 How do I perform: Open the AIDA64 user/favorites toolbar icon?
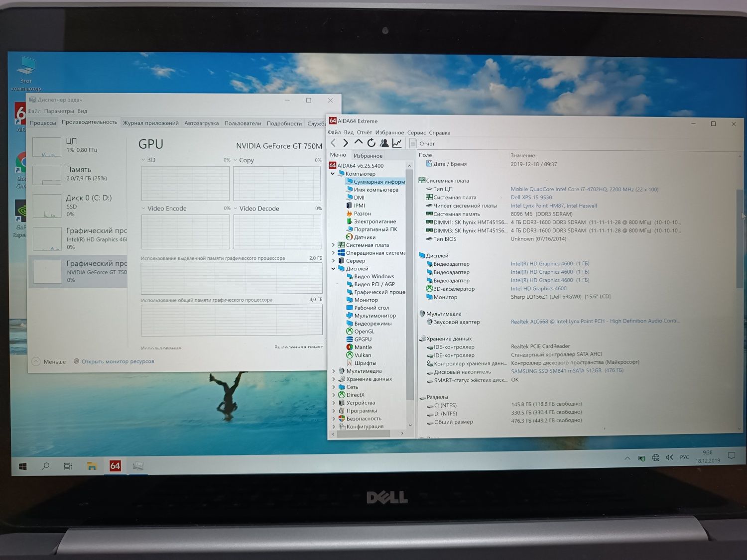click(x=384, y=143)
